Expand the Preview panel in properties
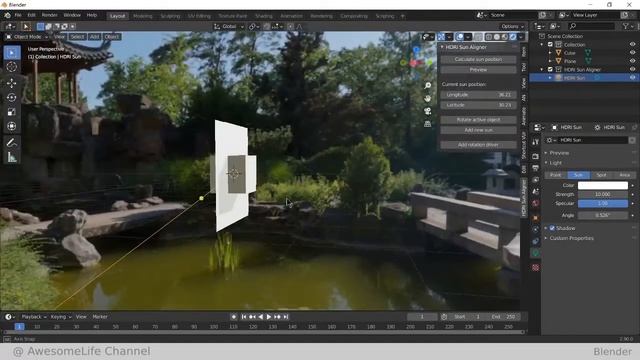 pos(559,153)
